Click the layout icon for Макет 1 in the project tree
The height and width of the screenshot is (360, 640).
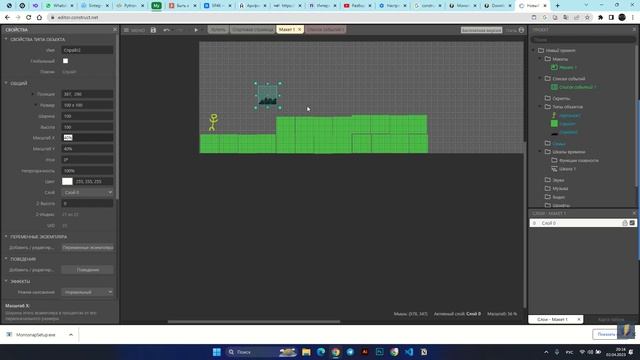click(554, 67)
